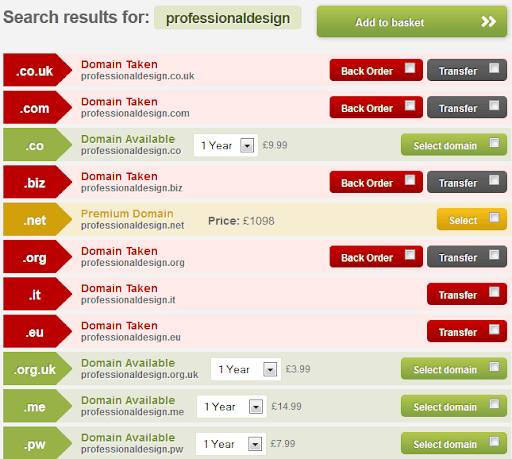The width and height of the screenshot is (512, 459).
Task: Tick Transfer checkbox for professionaldesign.eu
Action: tap(494, 329)
